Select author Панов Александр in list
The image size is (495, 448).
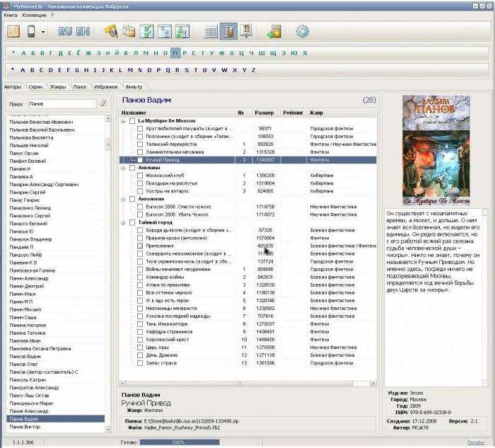pyautogui.click(x=29, y=411)
